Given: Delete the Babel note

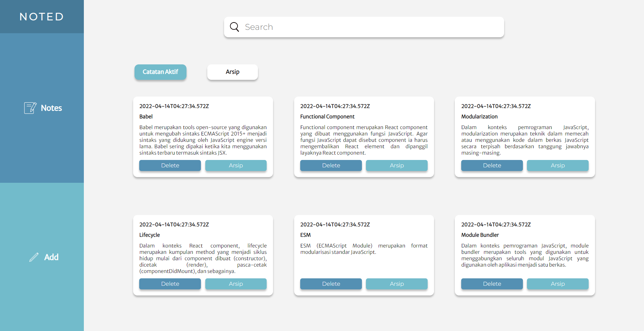Looking at the screenshot, I should [x=170, y=165].
